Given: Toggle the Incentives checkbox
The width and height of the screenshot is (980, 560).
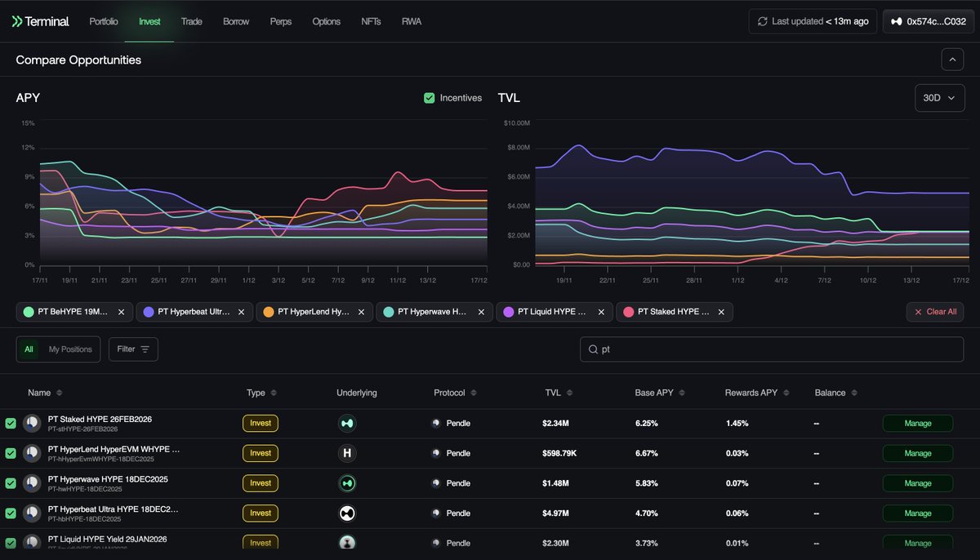Looking at the screenshot, I should pos(429,98).
